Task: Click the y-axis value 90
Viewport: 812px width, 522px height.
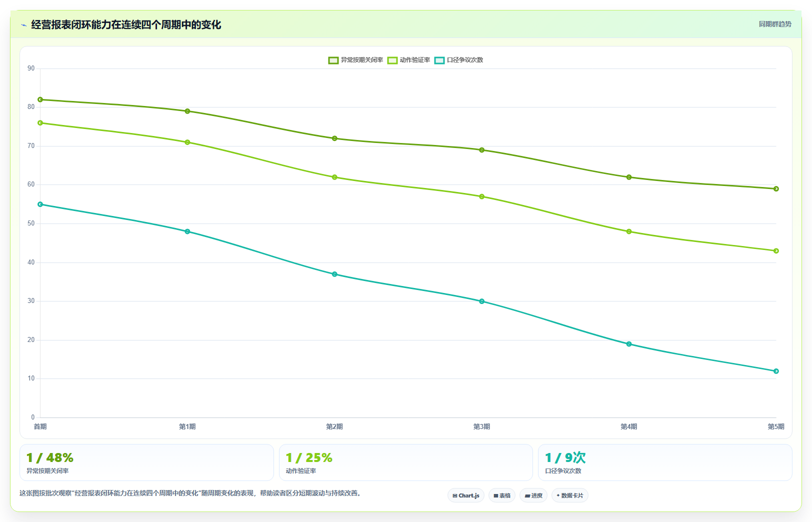Action: tap(31, 68)
